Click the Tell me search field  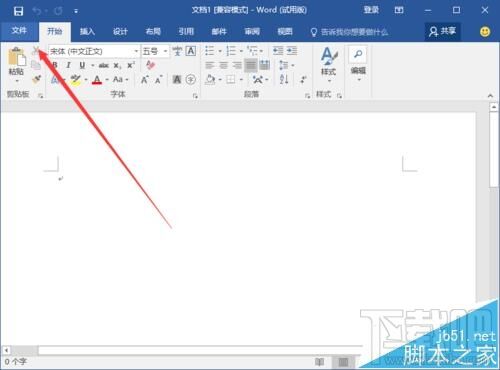click(349, 32)
